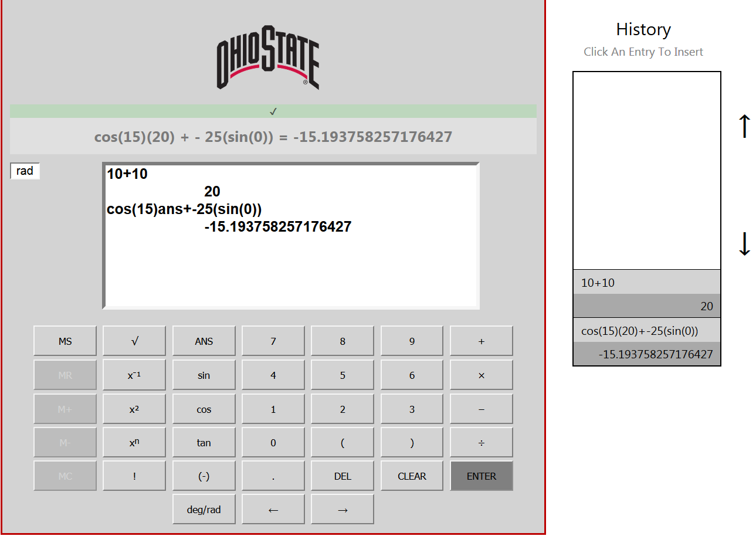Select the factorial function
This screenshot has width=756, height=536.
[x=134, y=475]
